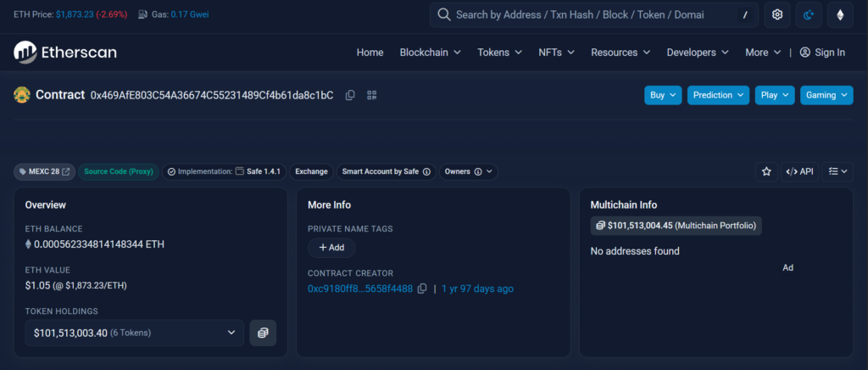The image size is (868, 370).
Task: Show QR code for address
Action: 372,95
